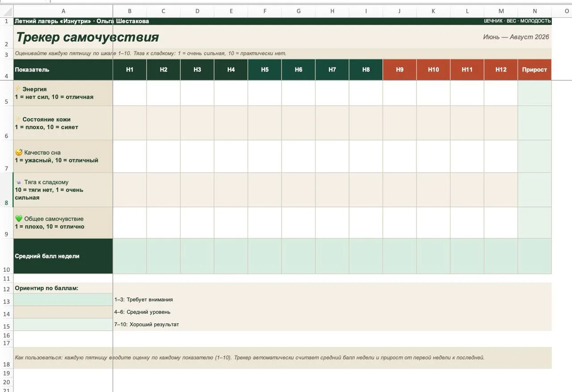The height and width of the screenshot is (392, 572).
Task: Select the 'H4' week header cell
Action: (x=231, y=70)
